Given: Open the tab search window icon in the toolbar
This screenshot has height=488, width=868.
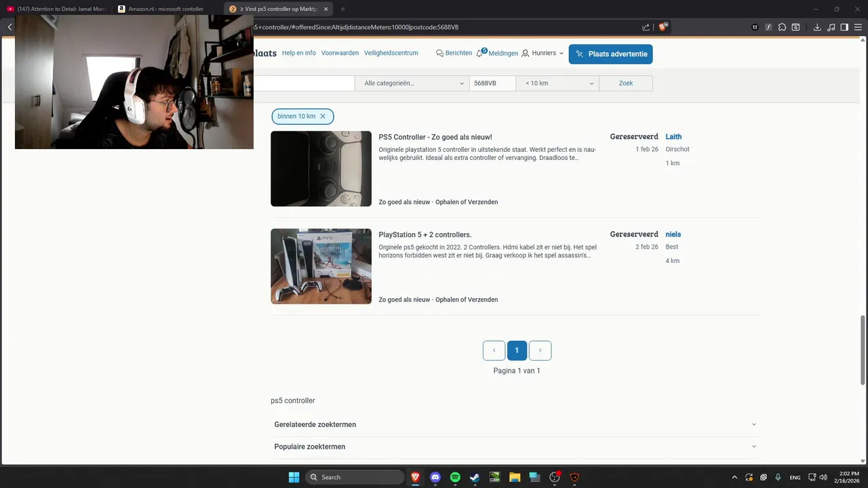Looking at the screenshot, I should pos(795,27).
